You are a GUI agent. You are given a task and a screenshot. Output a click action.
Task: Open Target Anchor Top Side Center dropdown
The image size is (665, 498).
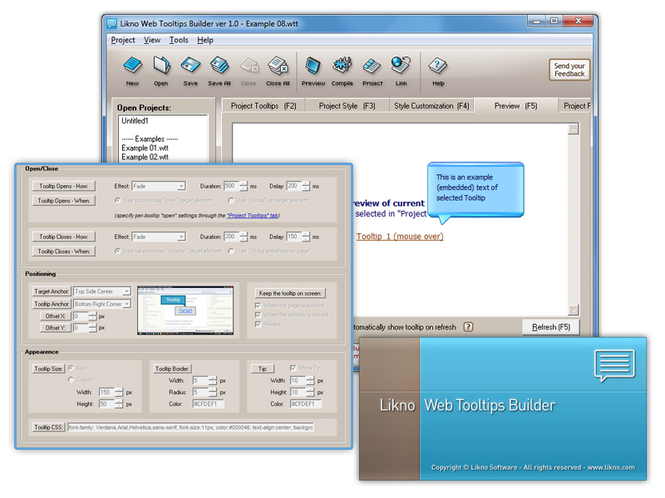(102, 291)
